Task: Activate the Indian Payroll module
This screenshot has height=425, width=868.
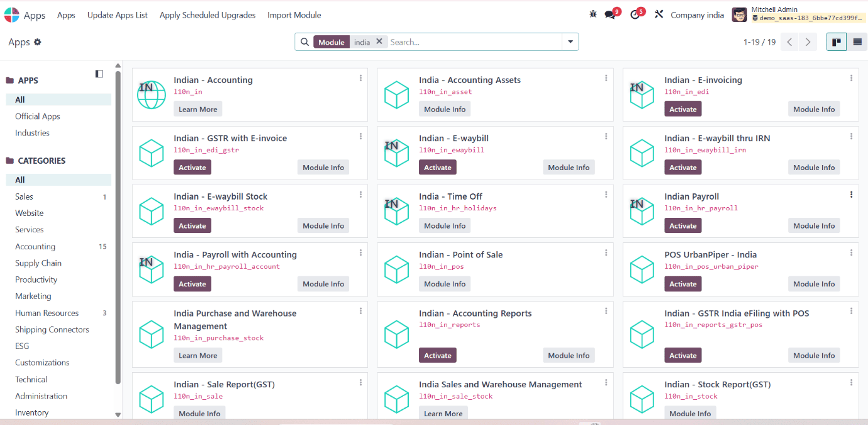Action: [x=683, y=226]
